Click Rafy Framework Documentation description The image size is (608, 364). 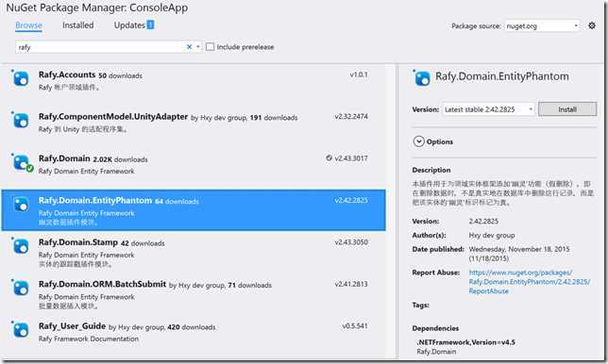click(x=89, y=339)
